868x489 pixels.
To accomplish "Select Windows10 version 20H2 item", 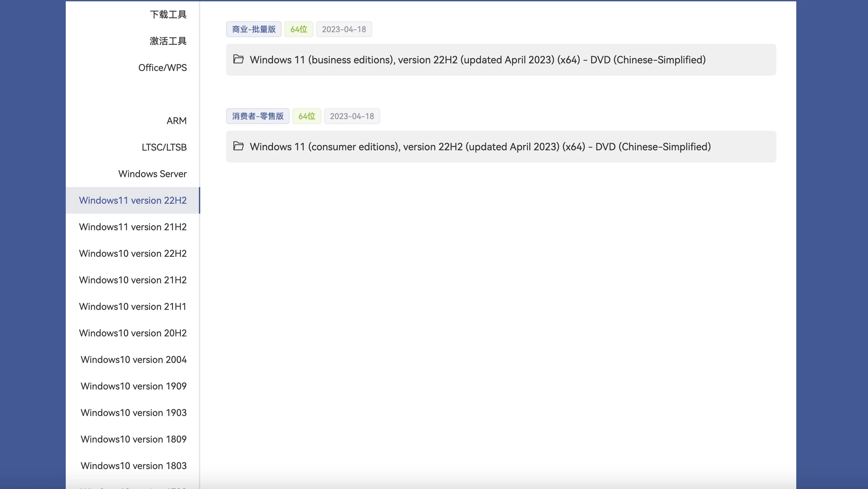I will 133,333.
